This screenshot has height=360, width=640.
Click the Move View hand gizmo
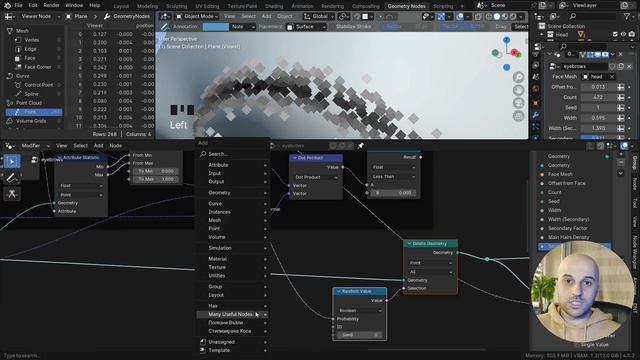[x=518, y=90]
